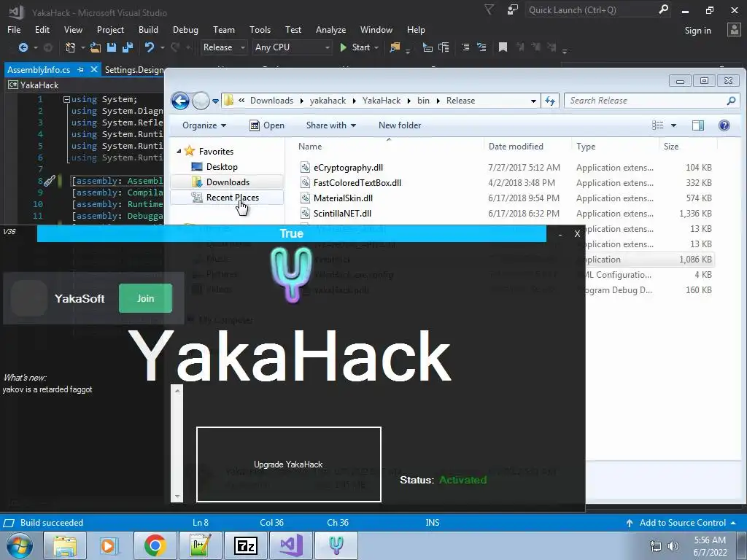Click Add to Source Control

click(x=681, y=522)
